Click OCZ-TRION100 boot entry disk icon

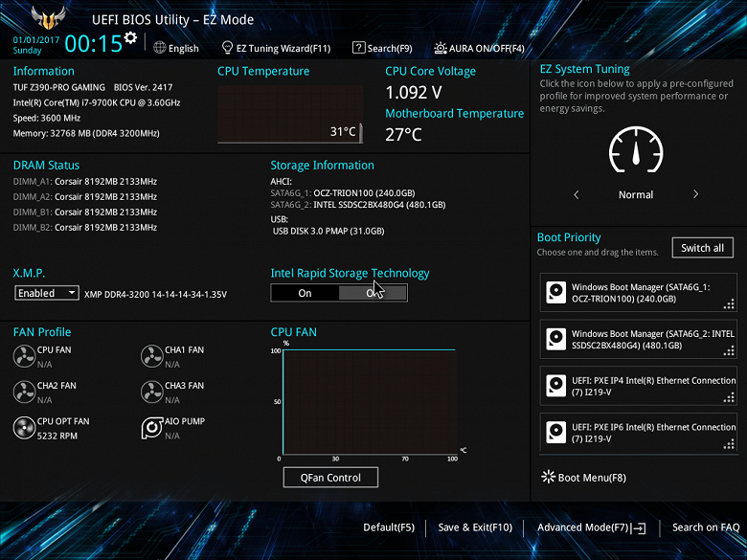coord(556,292)
